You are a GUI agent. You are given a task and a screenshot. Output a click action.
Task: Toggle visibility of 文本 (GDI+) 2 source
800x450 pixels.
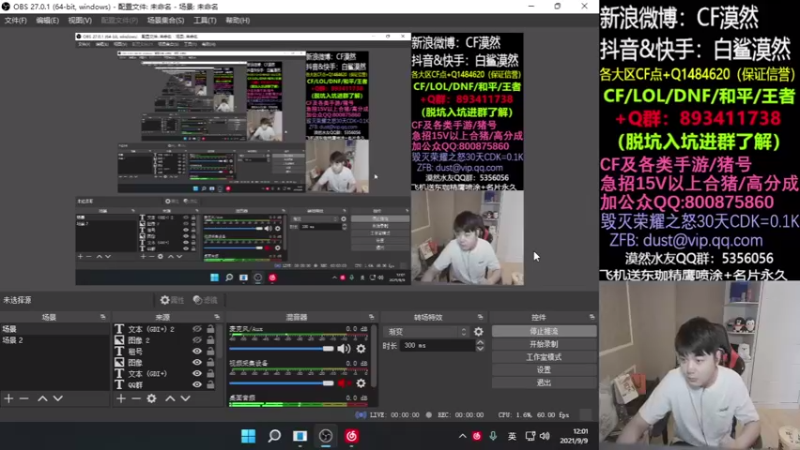coord(197,329)
